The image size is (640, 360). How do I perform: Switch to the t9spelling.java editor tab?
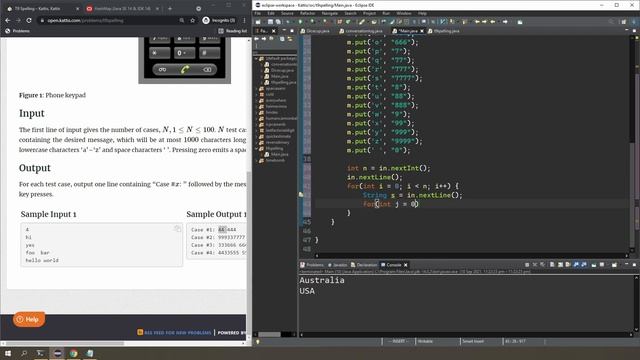[444, 31]
